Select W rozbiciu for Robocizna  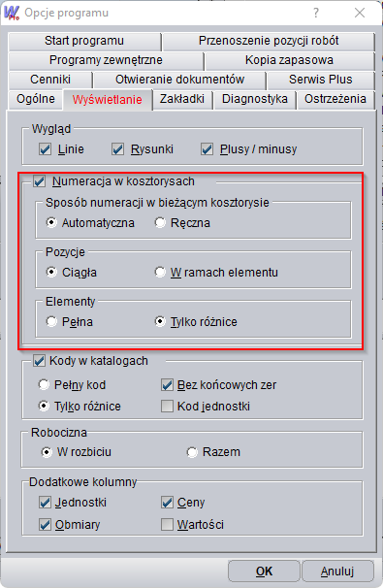pos(47,452)
